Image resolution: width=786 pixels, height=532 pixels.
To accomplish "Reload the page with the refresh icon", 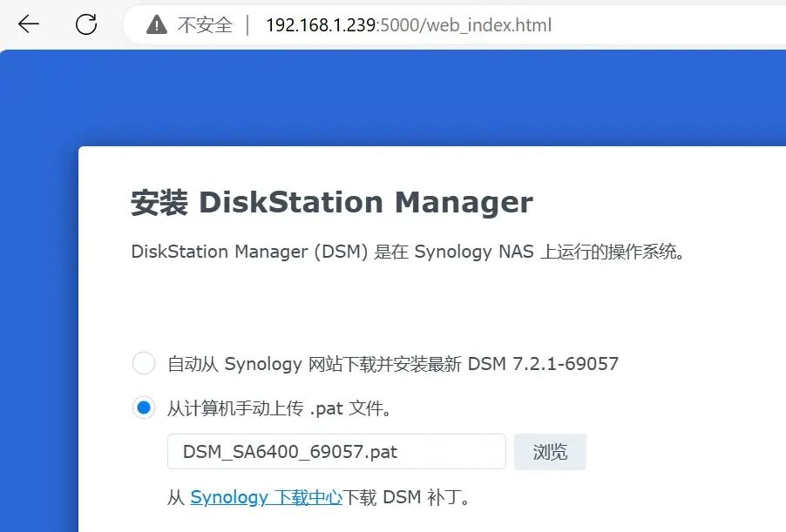I will click(85, 24).
